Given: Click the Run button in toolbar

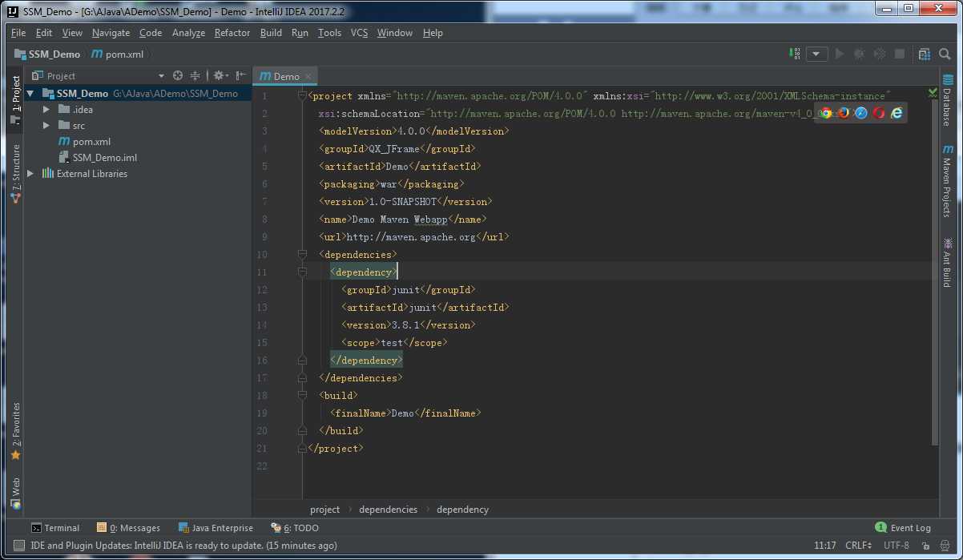Looking at the screenshot, I should pos(839,54).
